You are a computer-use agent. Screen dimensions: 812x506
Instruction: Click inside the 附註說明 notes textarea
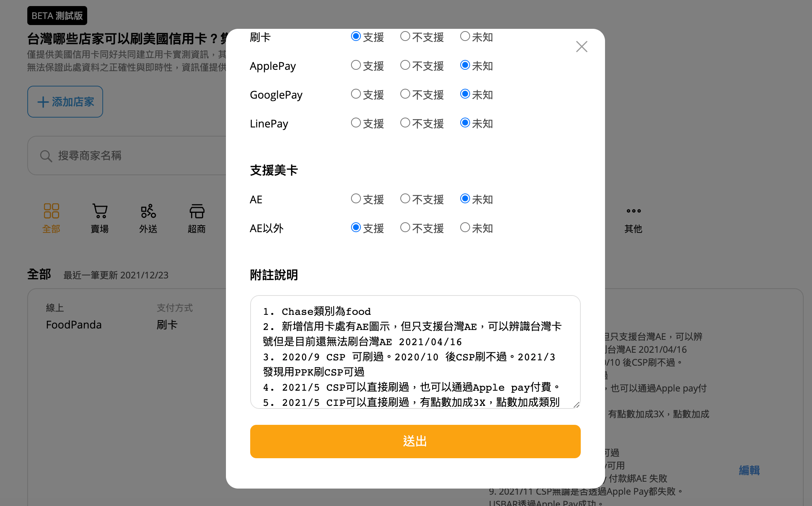click(415, 353)
